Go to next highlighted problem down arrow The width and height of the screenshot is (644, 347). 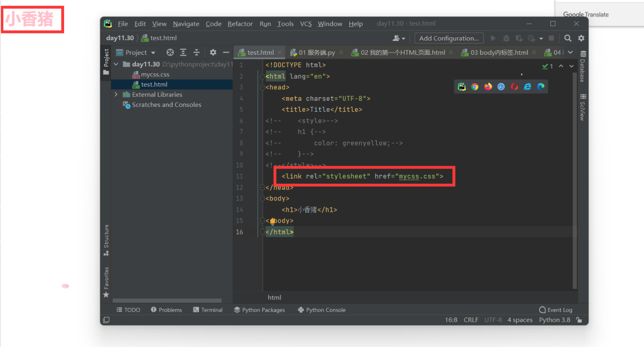click(572, 66)
